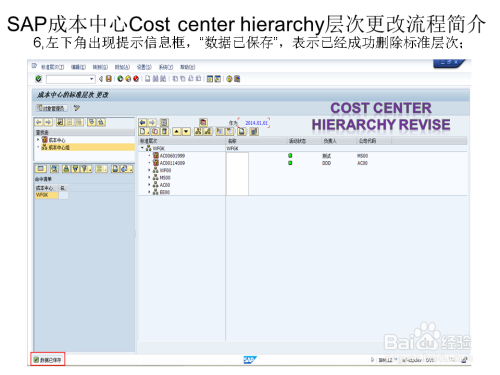Viewport: 500px width, 375px height.
Task: Expand the AC00 group node
Action: tap(149, 185)
